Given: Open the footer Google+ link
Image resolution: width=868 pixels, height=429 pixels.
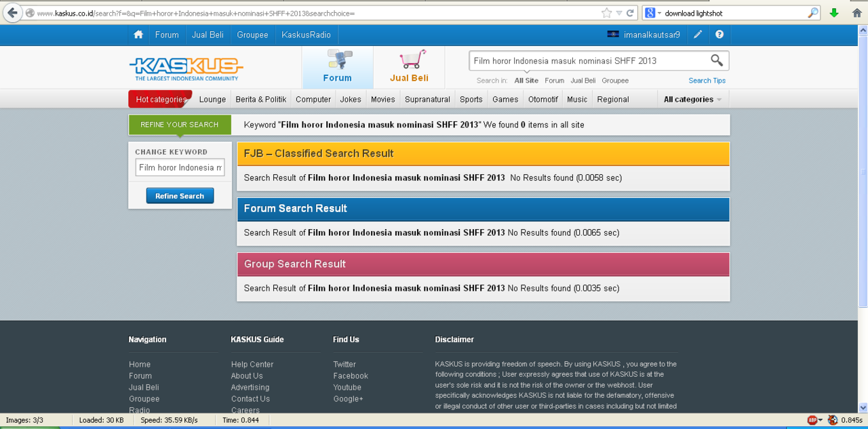Looking at the screenshot, I should pos(348,399).
